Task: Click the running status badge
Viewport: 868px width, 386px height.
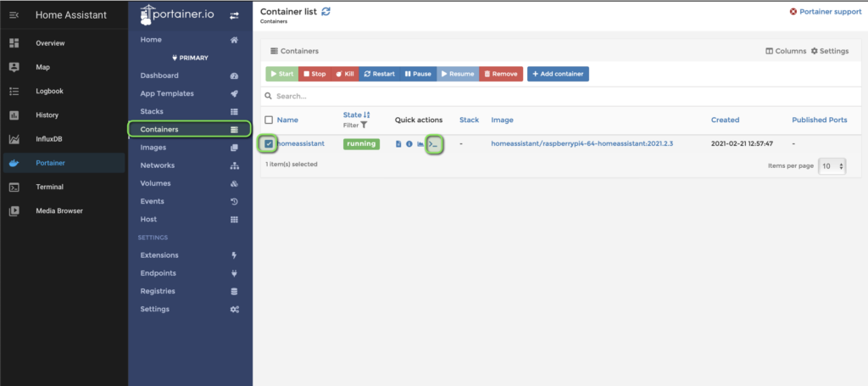Action: point(361,144)
